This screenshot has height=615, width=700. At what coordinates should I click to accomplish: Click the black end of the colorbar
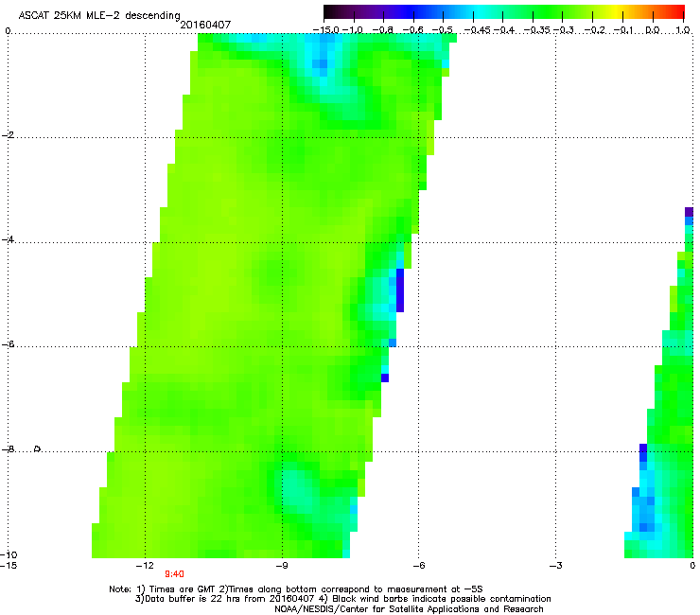pos(329,11)
